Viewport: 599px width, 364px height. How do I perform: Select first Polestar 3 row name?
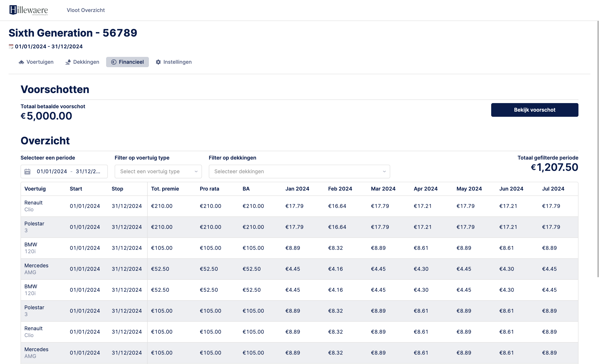tap(34, 227)
